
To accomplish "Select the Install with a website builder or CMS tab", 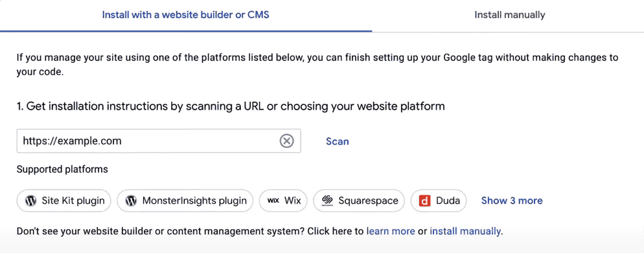I will click(x=186, y=15).
